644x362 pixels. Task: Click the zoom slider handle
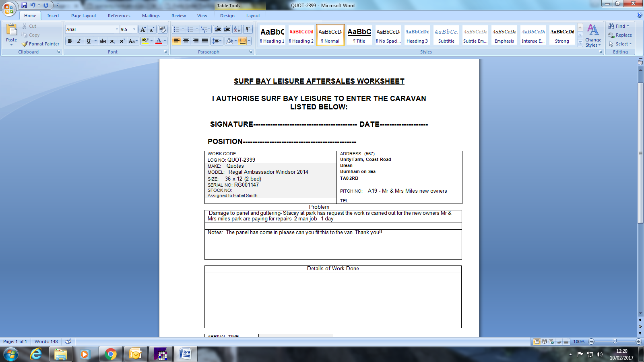pyautogui.click(x=615, y=341)
